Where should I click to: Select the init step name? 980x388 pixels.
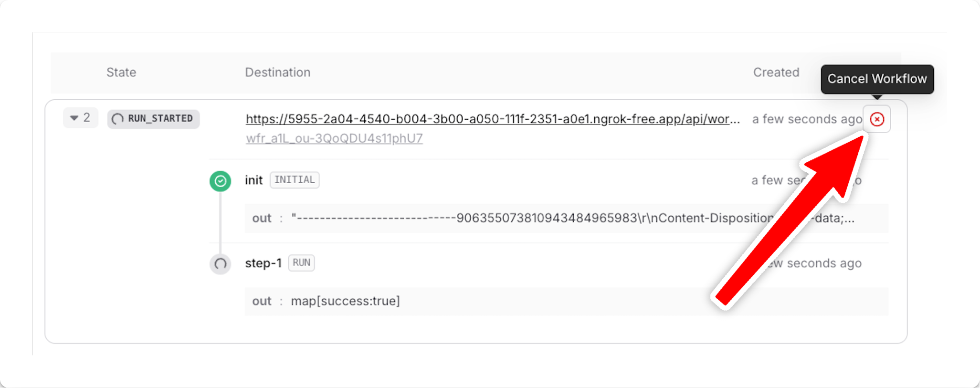click(x=254, y=180)
